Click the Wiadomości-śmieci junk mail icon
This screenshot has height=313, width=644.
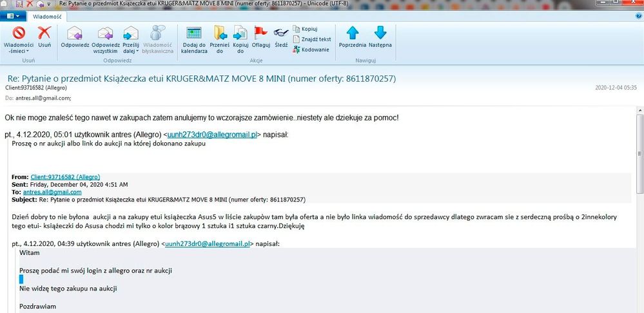pyautogui.click(x=19, y=33)
